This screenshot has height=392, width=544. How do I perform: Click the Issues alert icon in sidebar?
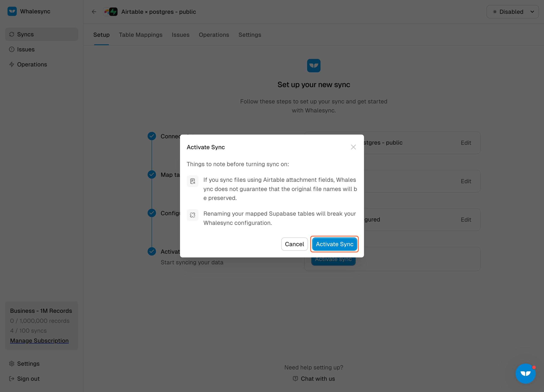coord(12,49)
